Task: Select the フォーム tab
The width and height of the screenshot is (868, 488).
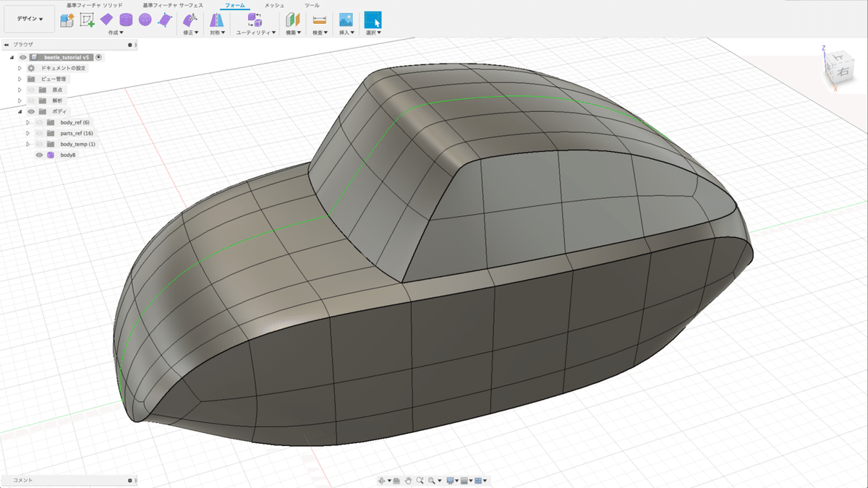Action: (235, 5)
